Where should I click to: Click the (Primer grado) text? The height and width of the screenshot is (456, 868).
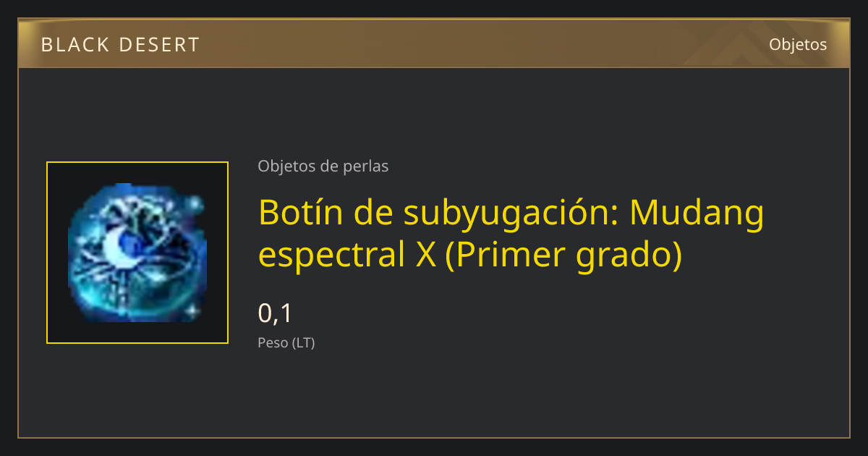click(563, 254)
